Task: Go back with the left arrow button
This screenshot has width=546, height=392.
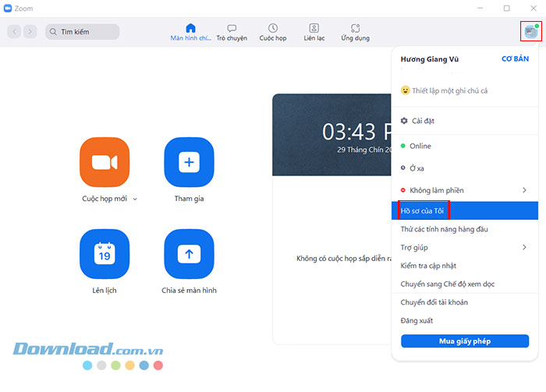Action: [15, 32]
